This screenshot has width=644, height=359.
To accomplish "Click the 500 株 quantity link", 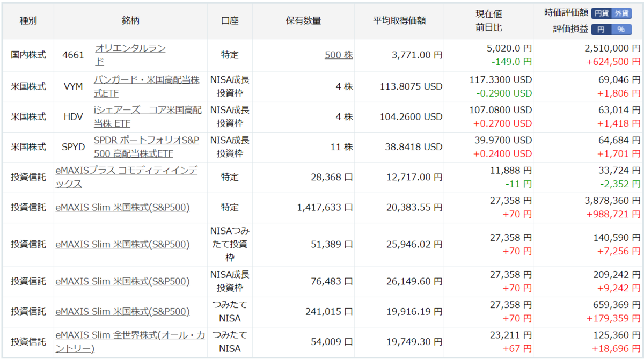I will pyautogui.click(x=339, y=55).
